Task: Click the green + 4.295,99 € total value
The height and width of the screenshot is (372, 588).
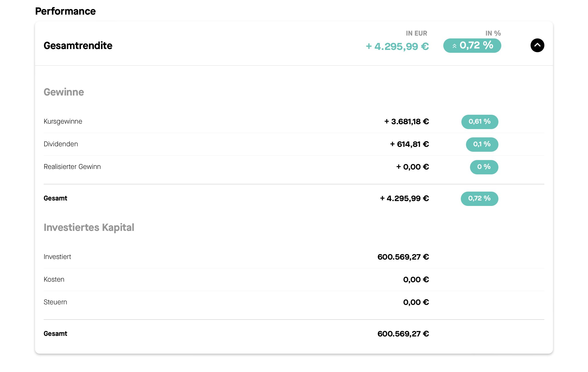Action: tap(397, 46)
